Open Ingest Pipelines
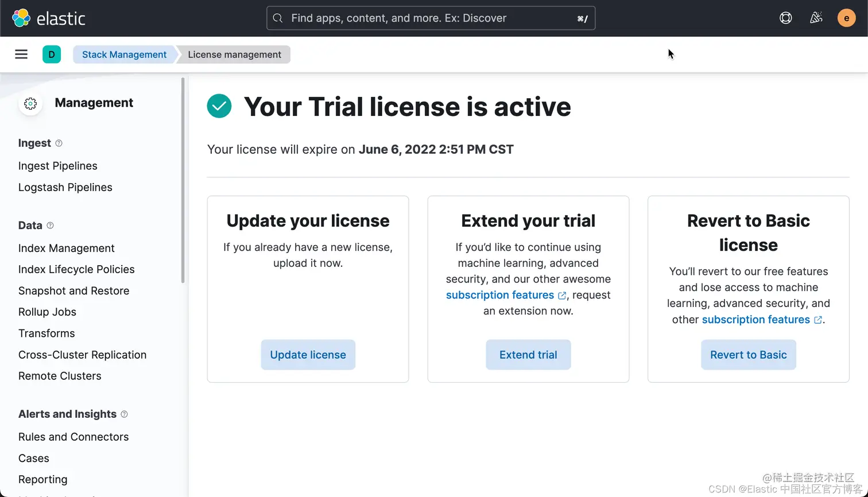This screenshot has width=868, height=497. tap(58, 166)
